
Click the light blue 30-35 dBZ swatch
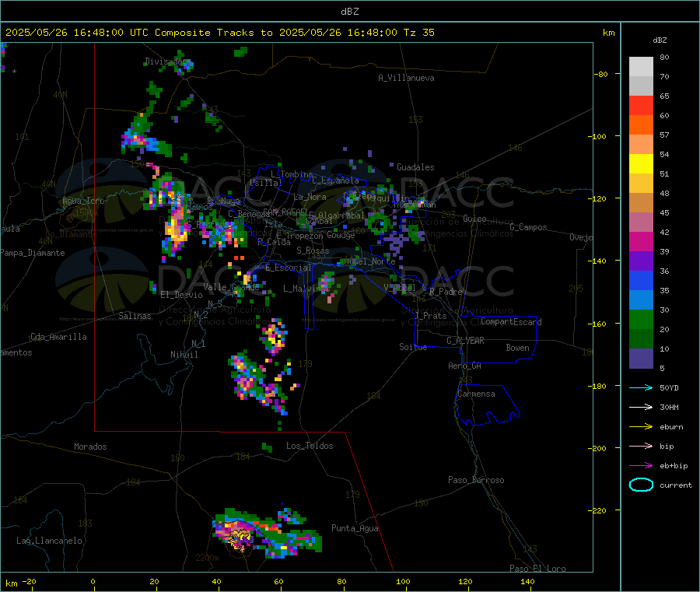coord(641,300)
